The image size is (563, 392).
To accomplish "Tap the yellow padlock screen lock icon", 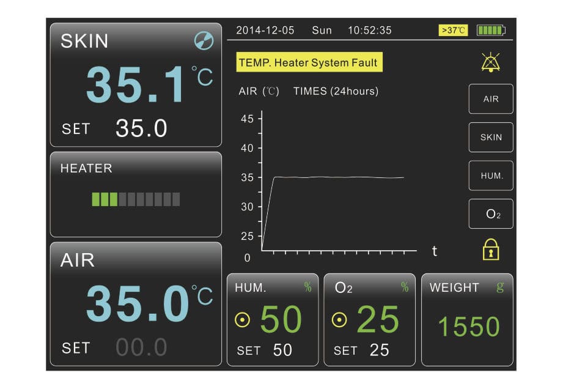I will (x=491, y=250).
